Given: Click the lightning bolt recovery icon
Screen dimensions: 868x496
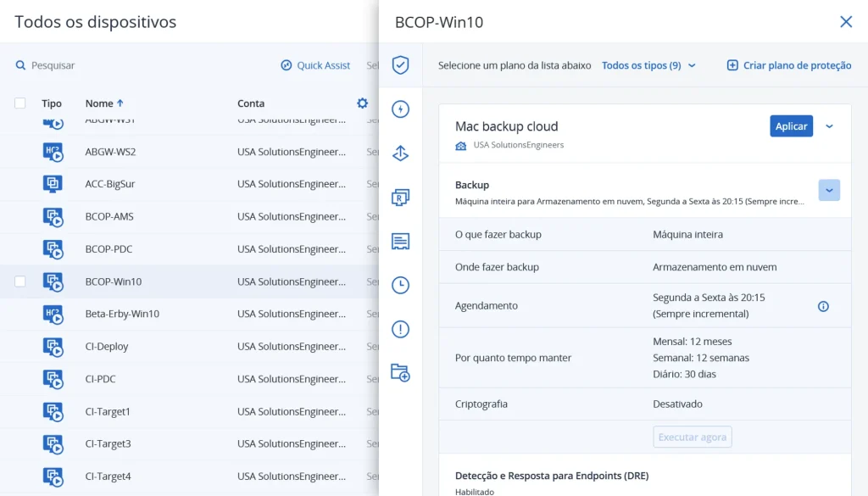Looking at the screenshot, I should [x=400, y=109].
